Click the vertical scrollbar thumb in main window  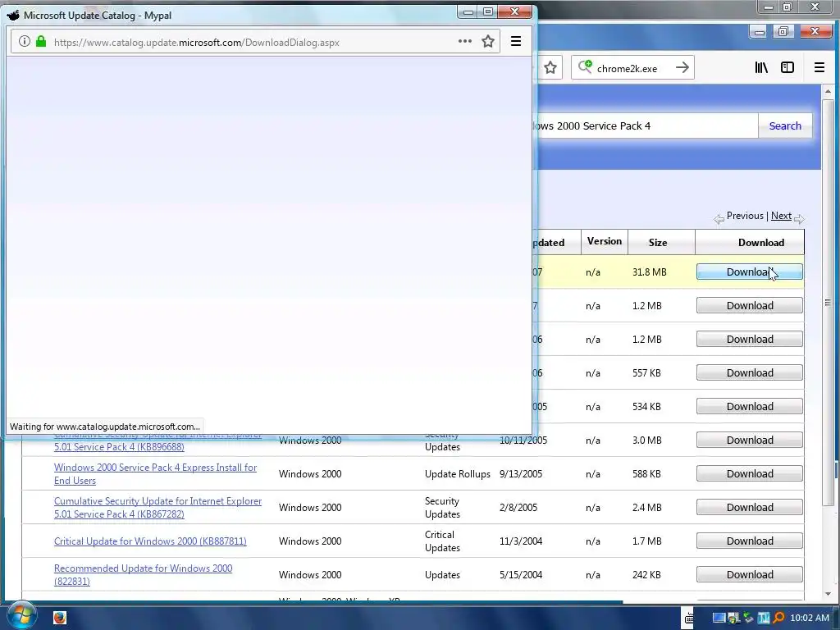829,303
